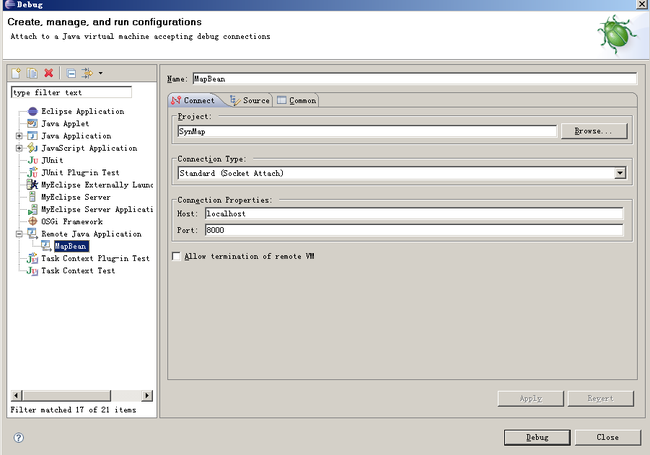Click the MapBean configuration icon
The height and width of the screenshot is (455, 650).
46,246
